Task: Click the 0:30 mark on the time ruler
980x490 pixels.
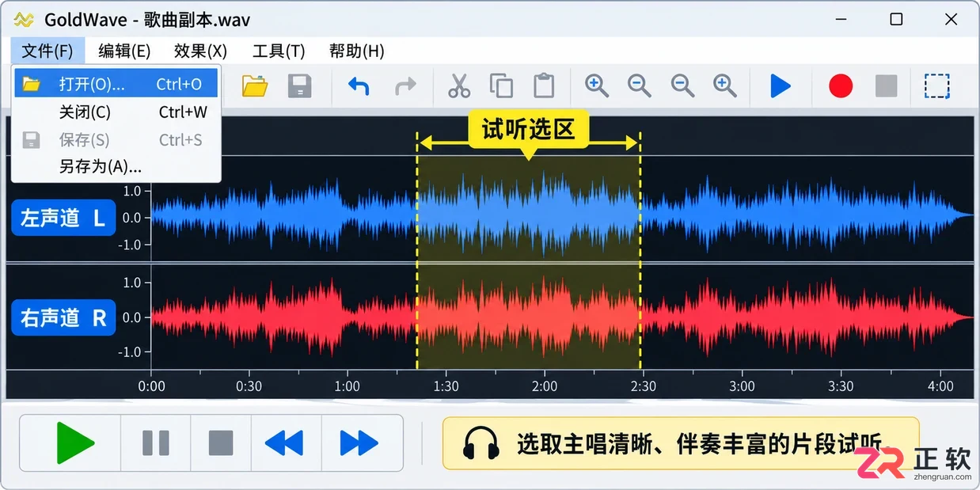Action: pos(249,386)
